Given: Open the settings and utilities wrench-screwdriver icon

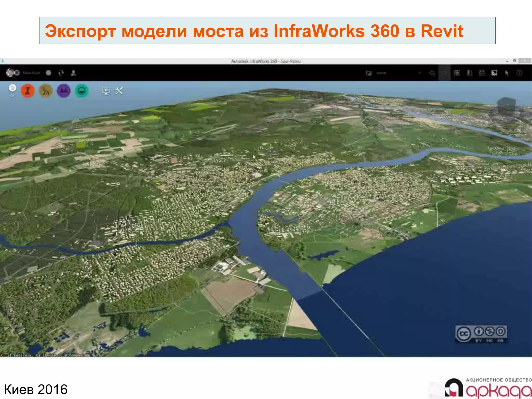Looking at the screenshot, I should coord(119,91).
